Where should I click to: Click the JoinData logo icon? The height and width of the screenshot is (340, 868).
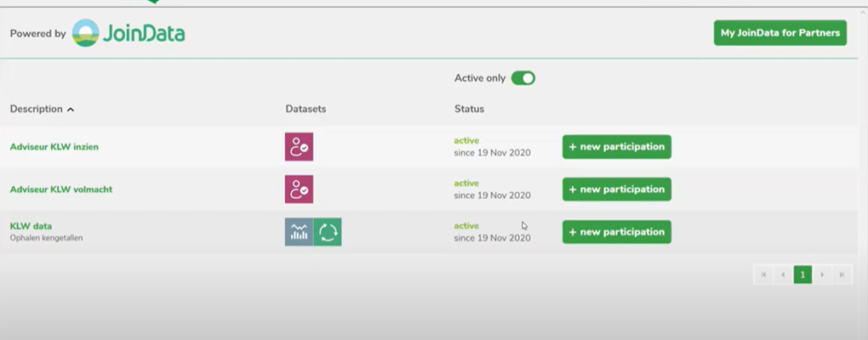pos(85,33)
